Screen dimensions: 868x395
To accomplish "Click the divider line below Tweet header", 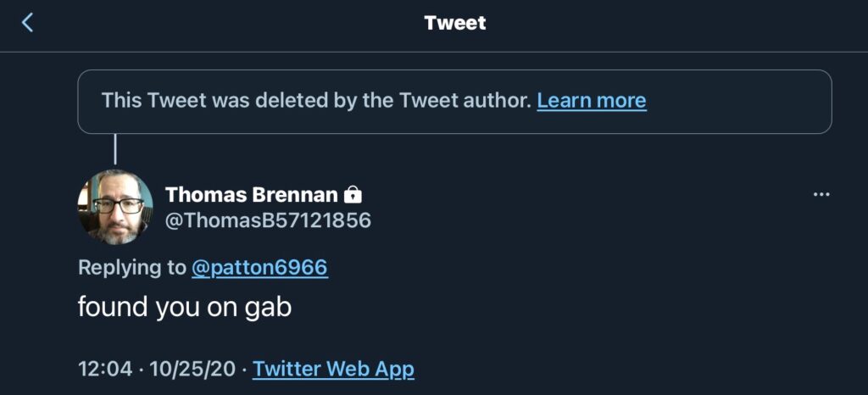I will (x=434, y=53).
